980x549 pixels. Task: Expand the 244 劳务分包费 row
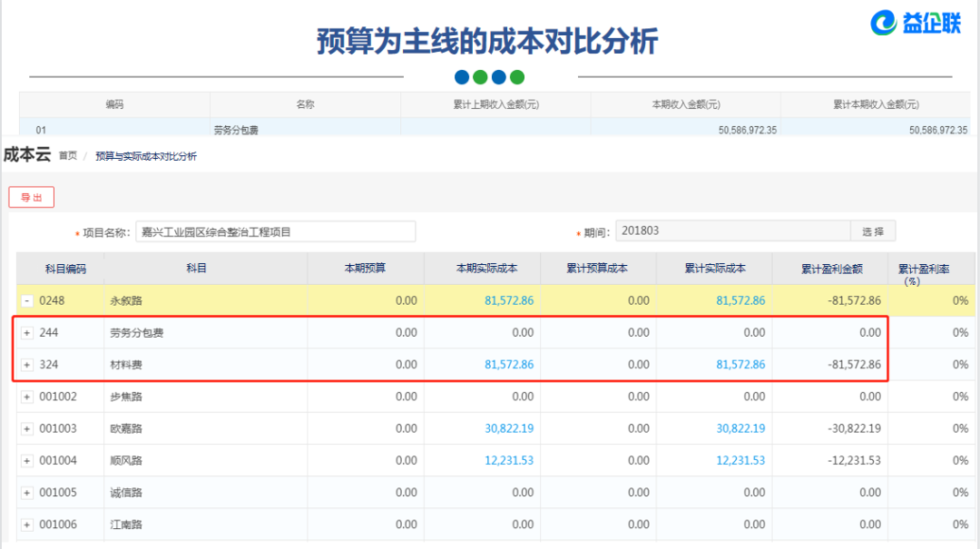pyautogui.click(x=27, y=333)
